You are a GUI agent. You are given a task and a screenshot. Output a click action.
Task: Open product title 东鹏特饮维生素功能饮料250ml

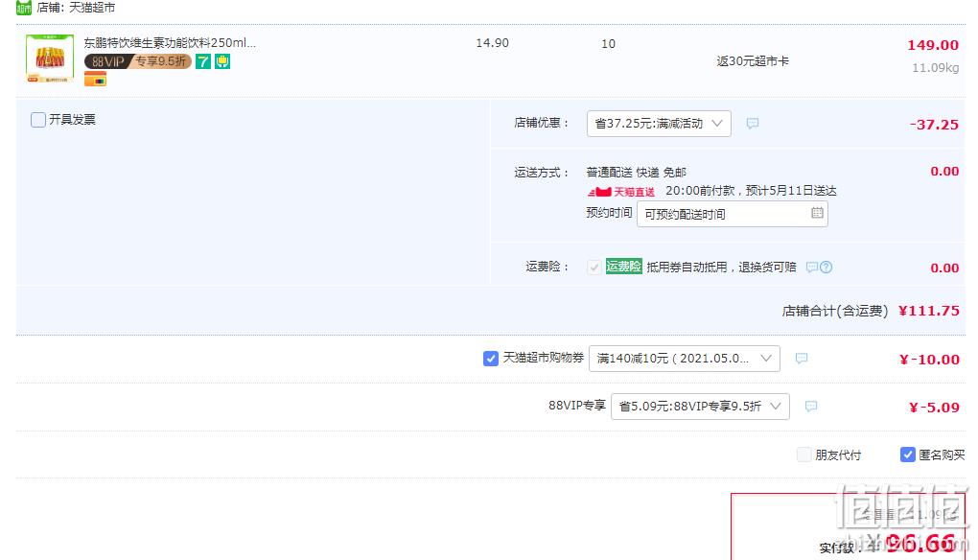(x=170, y=43)
